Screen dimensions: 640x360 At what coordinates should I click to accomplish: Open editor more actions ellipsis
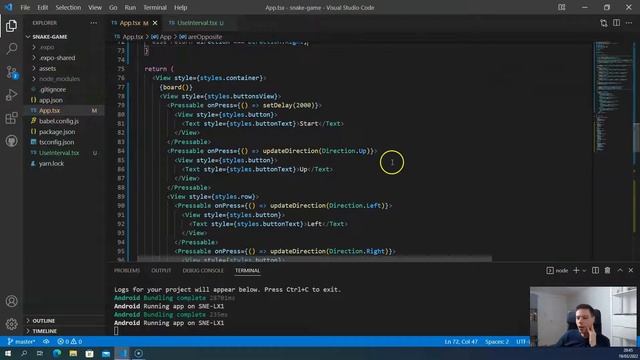[629, 23]
